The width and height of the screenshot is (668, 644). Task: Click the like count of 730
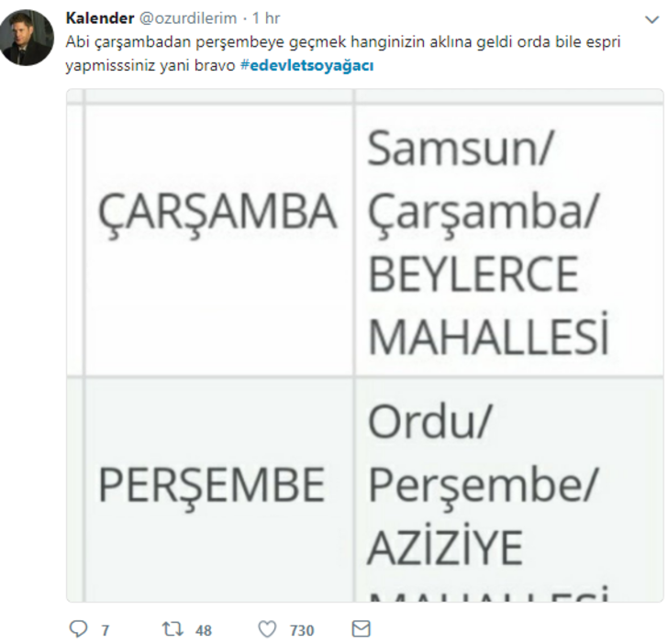click(x=301, y=630)
